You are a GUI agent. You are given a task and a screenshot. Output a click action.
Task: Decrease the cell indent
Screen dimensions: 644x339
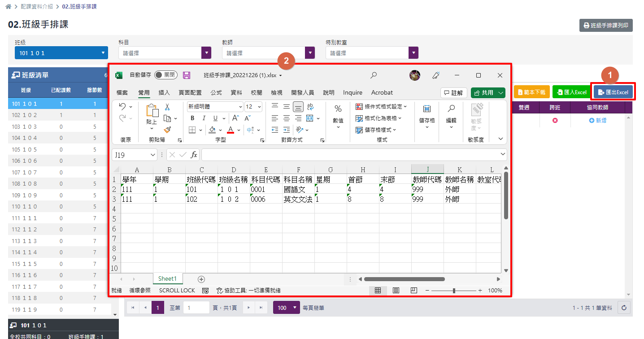click(275, 130)
